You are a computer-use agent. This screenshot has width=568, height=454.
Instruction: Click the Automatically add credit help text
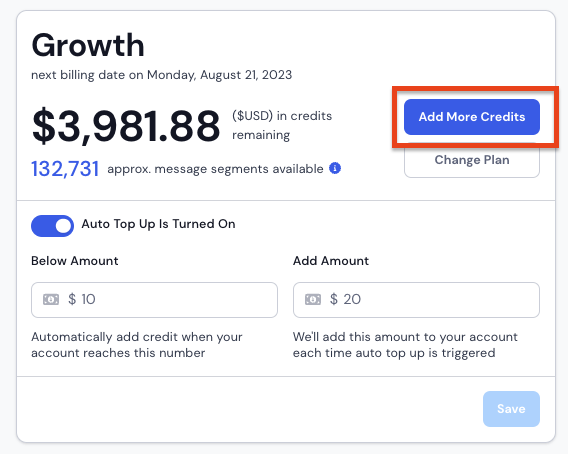click(x=137, y=345)
